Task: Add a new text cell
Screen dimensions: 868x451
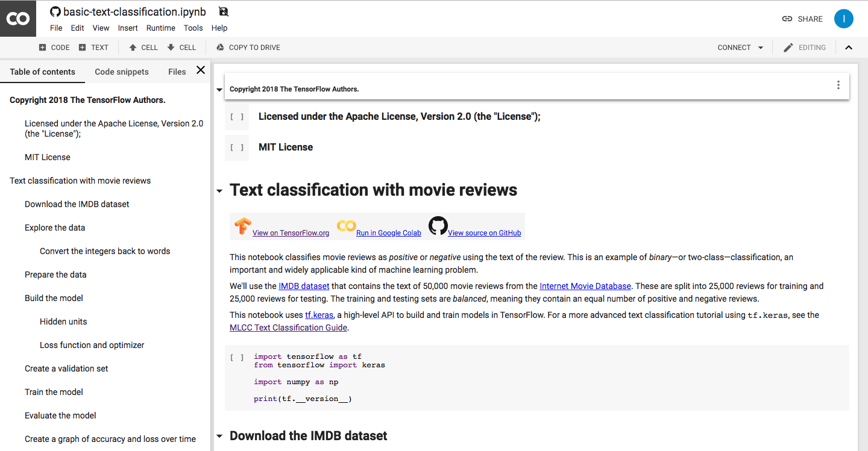Action: 93,48
